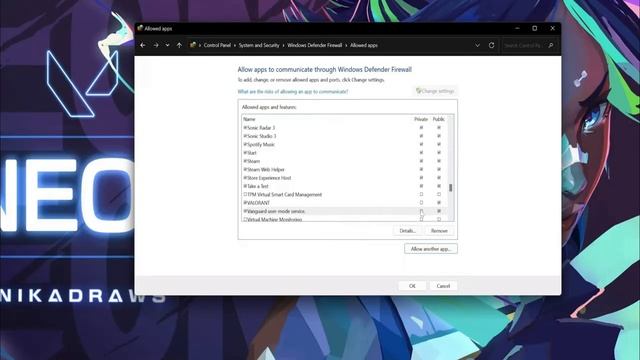
Task: Toggle the Sonic Radar 3 name checkbox
Action: coord(245,128)
